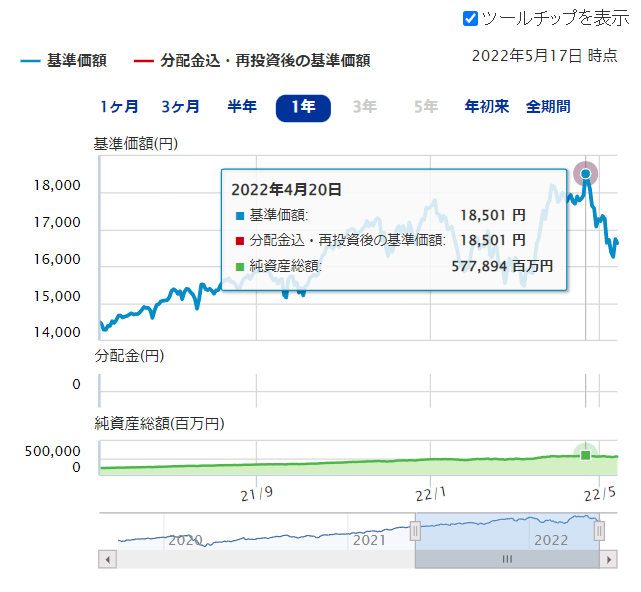
Task: Click the navigator's left range handle
Action: tap(415, 532)
